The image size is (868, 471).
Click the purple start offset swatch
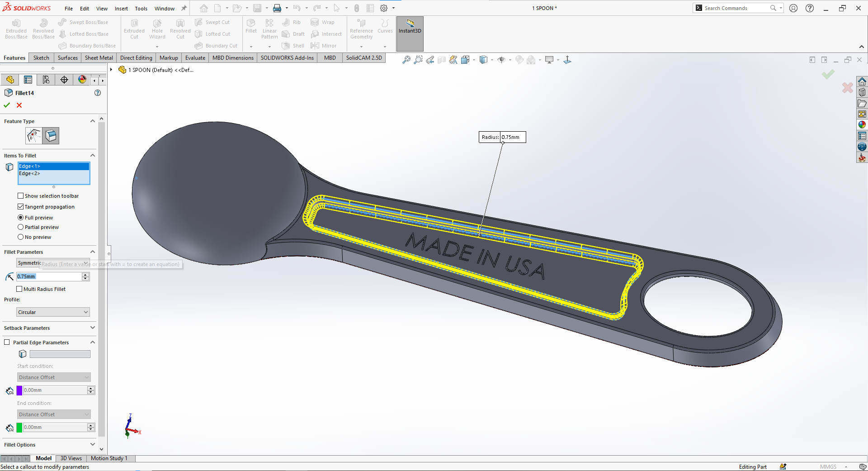pos(19,390)
